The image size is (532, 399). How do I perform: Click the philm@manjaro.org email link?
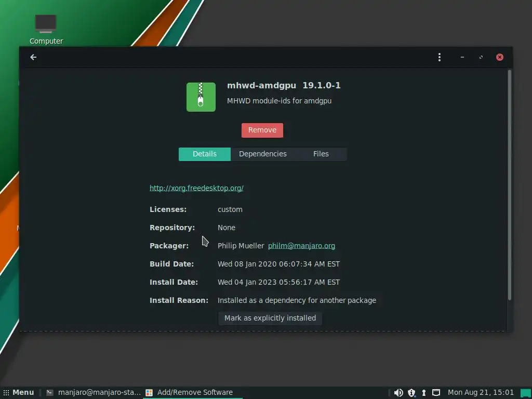(301, 246)
